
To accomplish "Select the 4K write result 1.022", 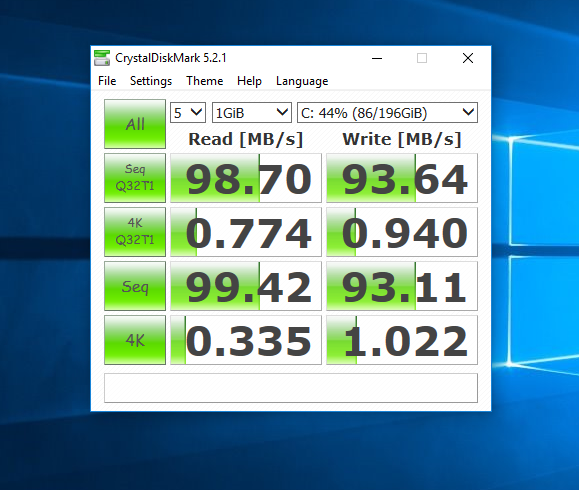I will tap(402, 340).
